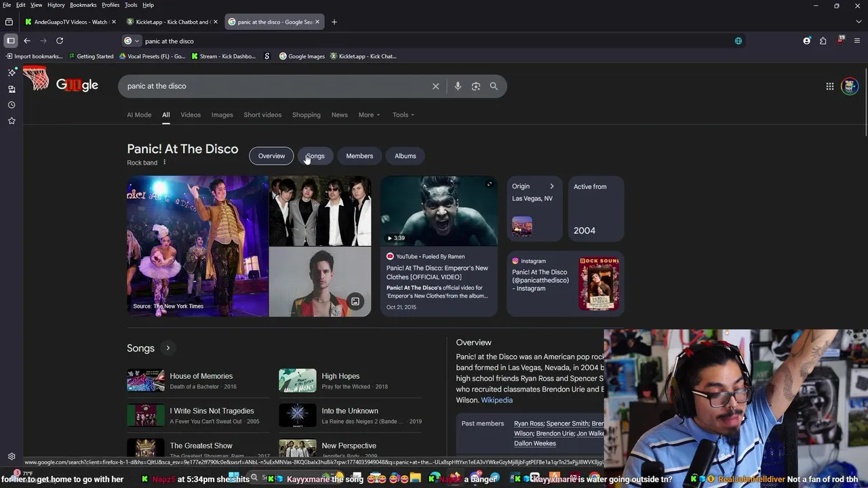Open Extensions puzzle icon
This screenshot has height=488, width=868.
tap(823, 41)
